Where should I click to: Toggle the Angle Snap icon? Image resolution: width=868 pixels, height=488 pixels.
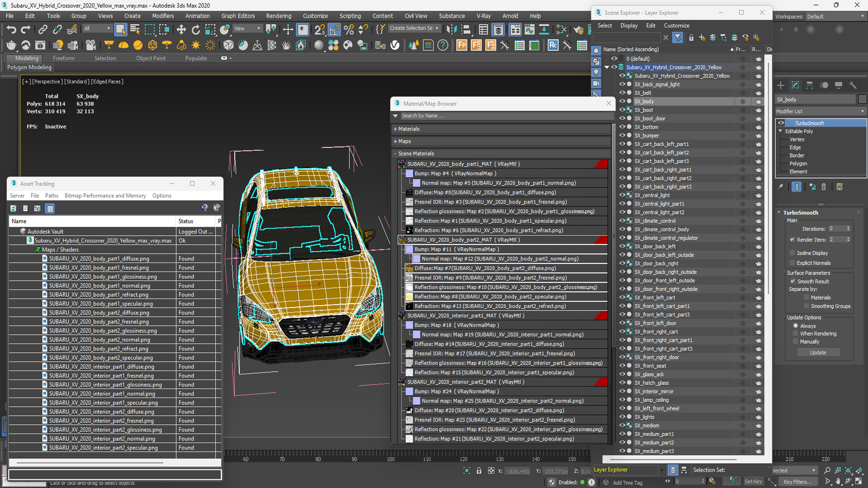(x=334, y=30)
